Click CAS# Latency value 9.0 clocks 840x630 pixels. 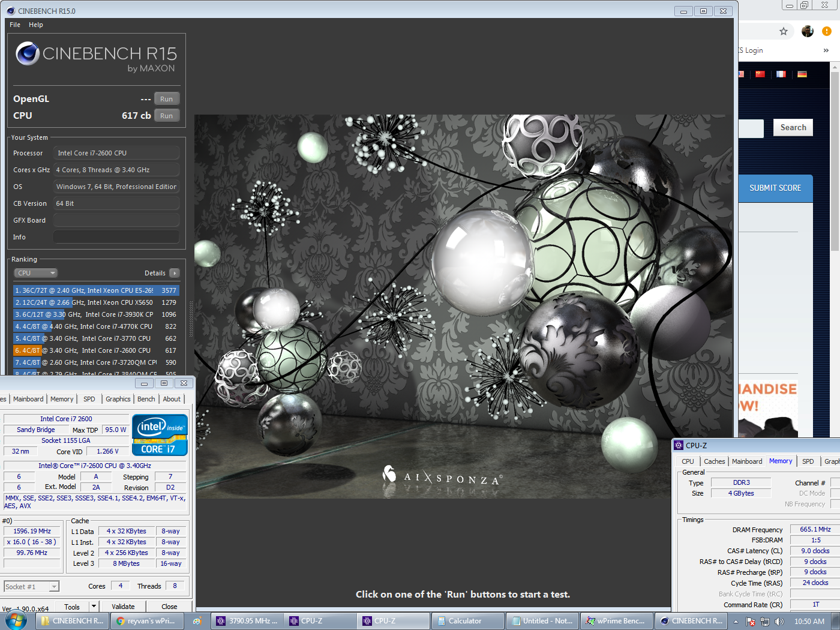coord(815,551)
